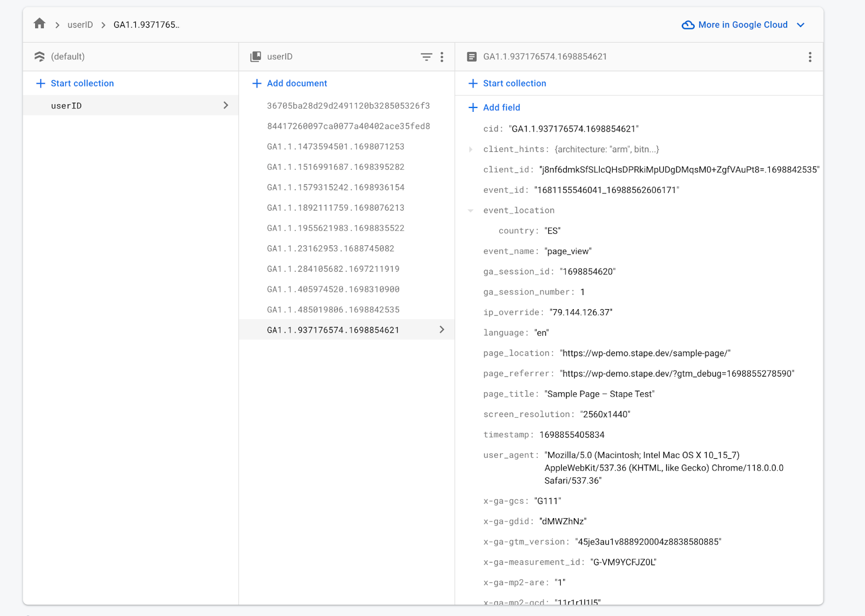Image resolution: width=865 pixels, height=616 pixels.
Task: Click the userID collection stack icon
Action: point(256,57)
